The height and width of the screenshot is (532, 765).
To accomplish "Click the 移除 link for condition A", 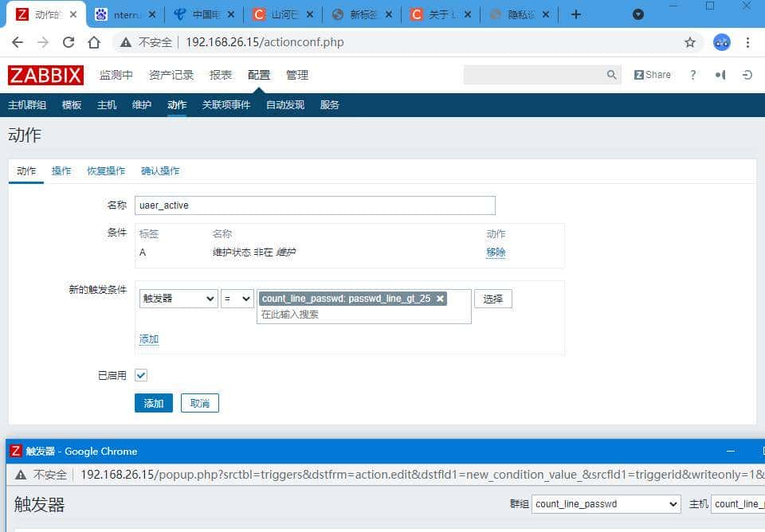I will click(x=494, y=252).
